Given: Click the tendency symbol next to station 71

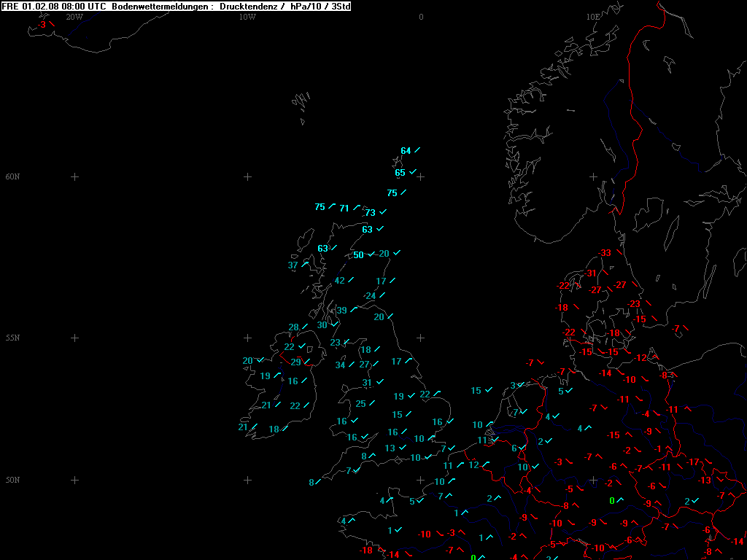Looking at the screenshot, I should 357,208.
